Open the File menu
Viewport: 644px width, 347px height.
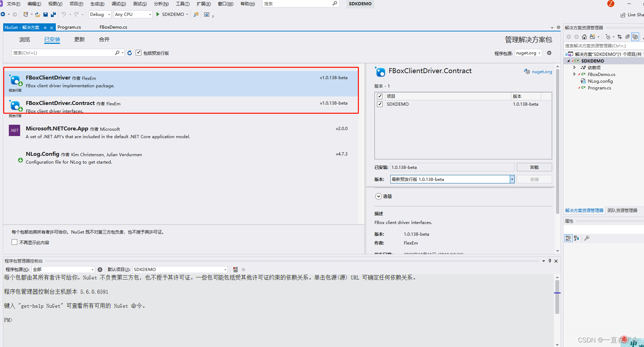tap(13, 4)
